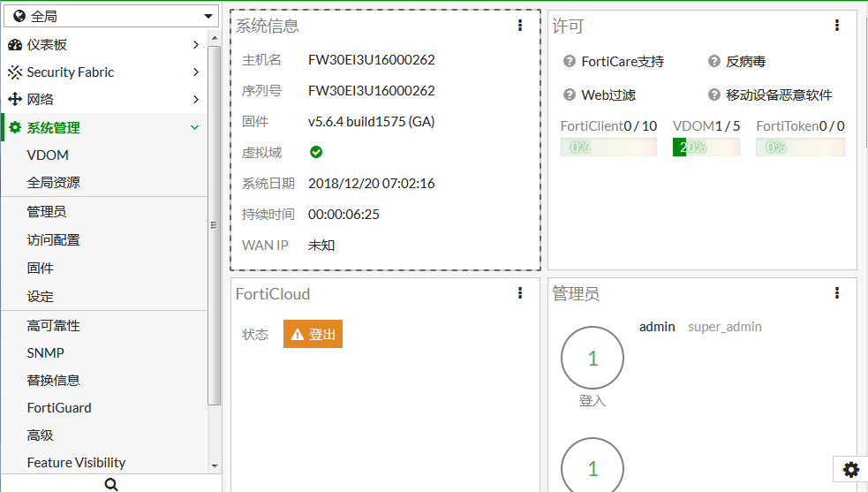Click the 移动设备恶意软件 license label

[779, 95]
